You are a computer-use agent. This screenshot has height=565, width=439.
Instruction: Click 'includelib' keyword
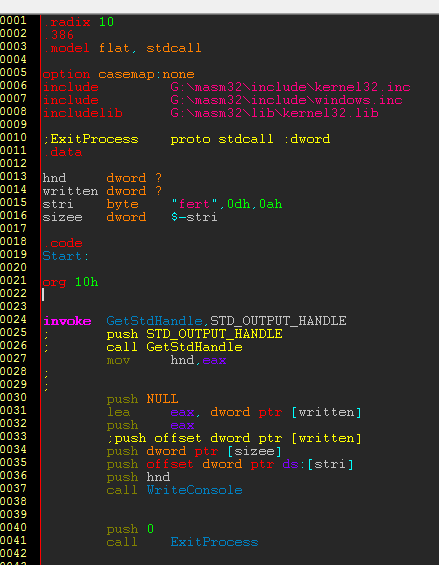(83, 113)
